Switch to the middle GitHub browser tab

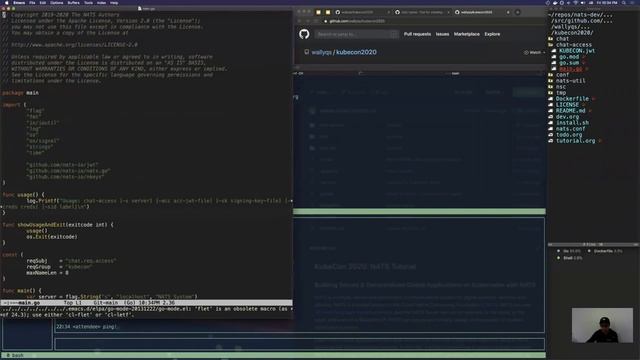(422, 12)
